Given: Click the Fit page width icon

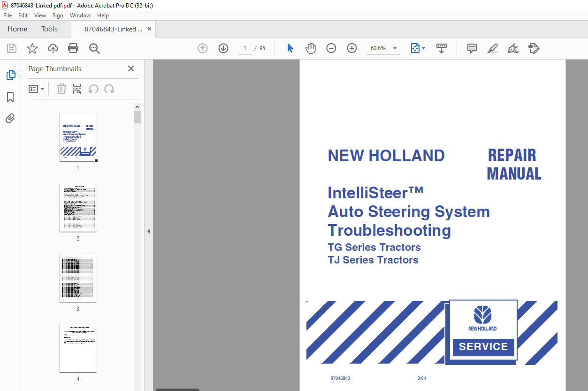Looking at the screenshot, I should pyautogui.click(x=415, y=48).
